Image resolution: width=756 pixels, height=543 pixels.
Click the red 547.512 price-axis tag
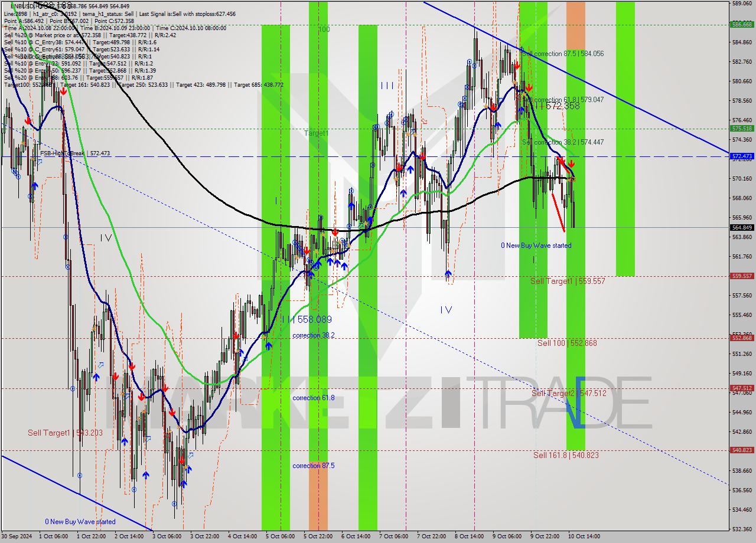[x=742, y=388]
